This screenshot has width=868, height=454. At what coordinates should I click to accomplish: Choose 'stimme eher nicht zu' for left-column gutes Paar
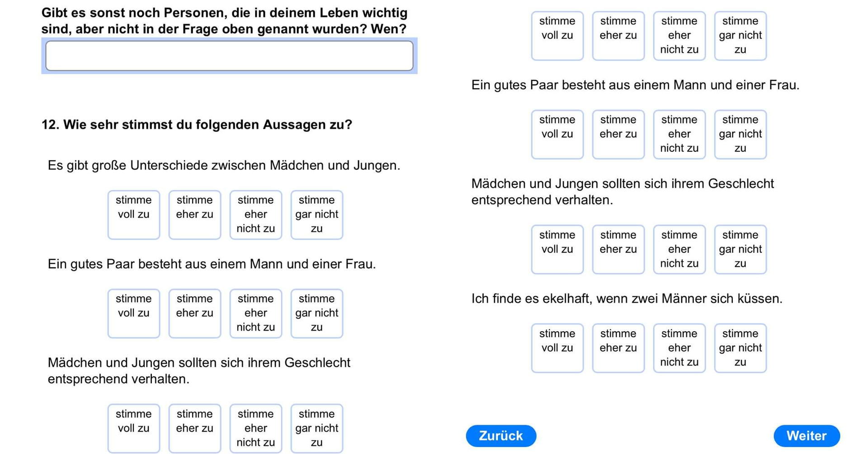pyautogui.click(x=256, y=313)
